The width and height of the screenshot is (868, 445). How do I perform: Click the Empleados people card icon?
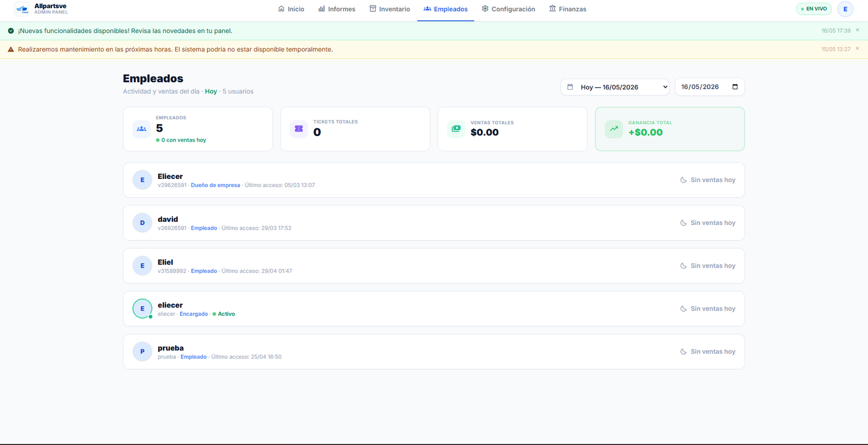click(142, 129)
